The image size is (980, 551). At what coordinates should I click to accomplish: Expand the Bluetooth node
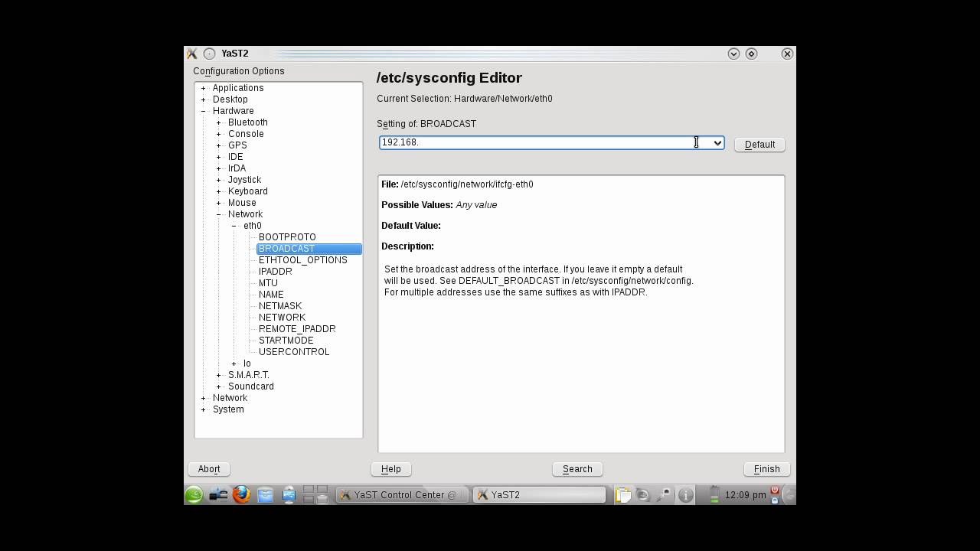219,122
